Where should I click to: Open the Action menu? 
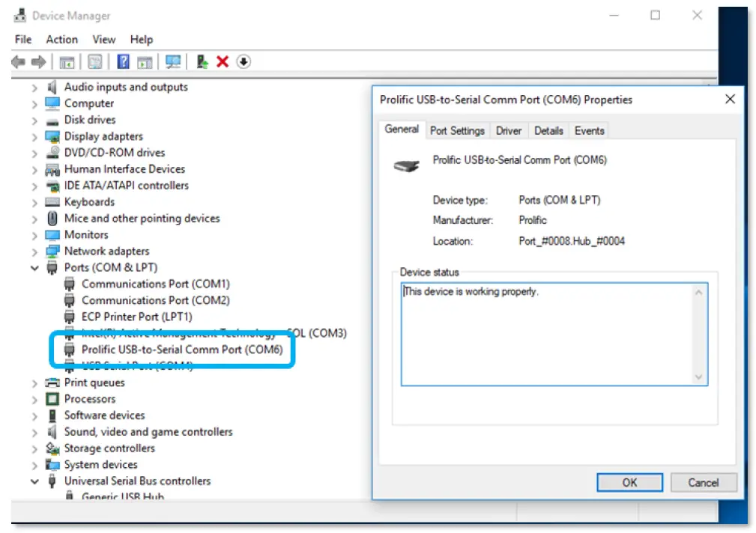click(x=61, y=40)
